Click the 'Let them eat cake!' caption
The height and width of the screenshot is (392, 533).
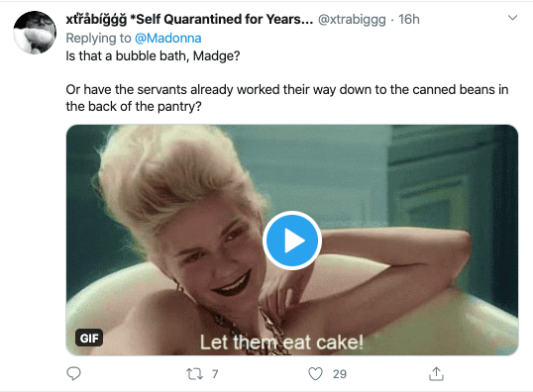(x=281, y=343)
